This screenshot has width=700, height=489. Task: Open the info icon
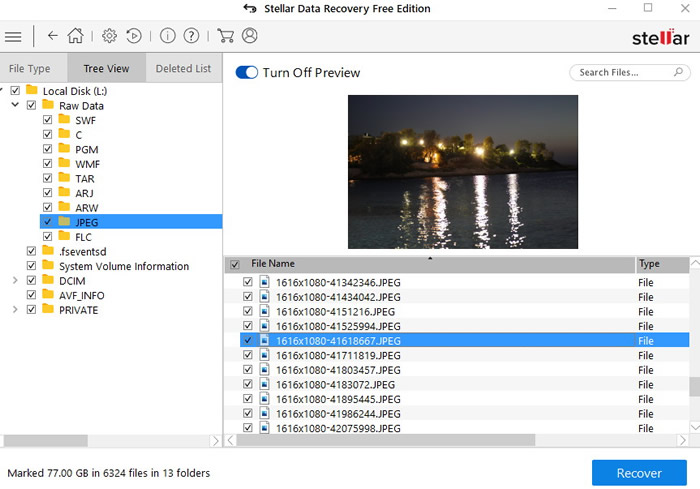click(x=167, y=36)
